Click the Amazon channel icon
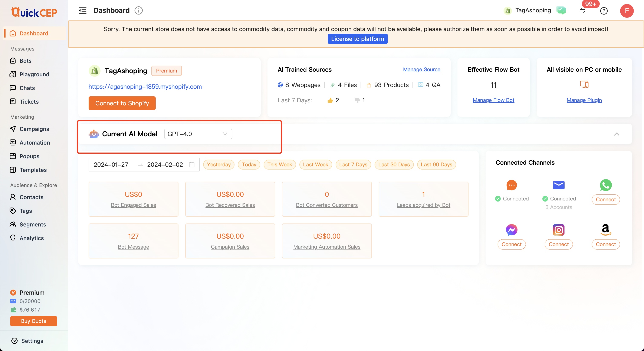 [x=605, y=230]
